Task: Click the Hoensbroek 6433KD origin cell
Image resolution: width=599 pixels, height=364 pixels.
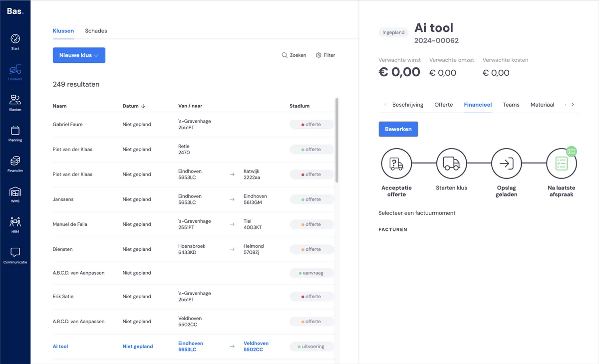Action: coord(192,249)
